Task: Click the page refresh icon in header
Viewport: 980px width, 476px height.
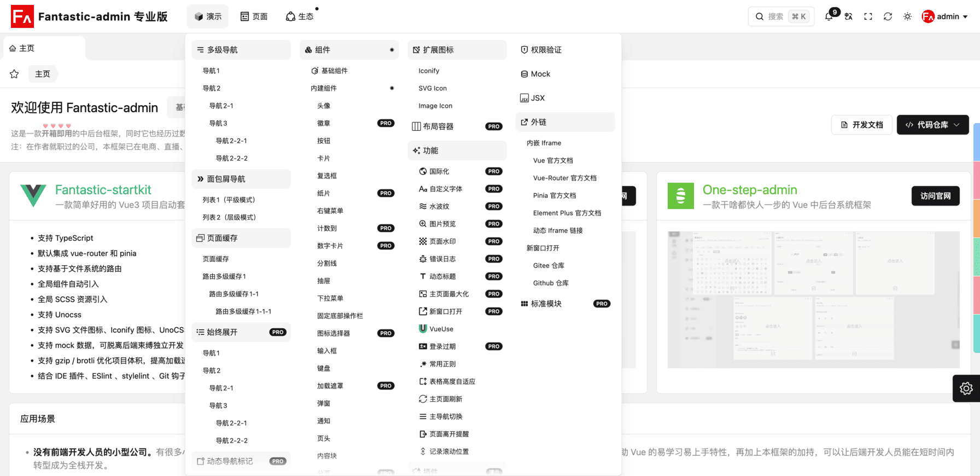Action: tap(888, 16)
